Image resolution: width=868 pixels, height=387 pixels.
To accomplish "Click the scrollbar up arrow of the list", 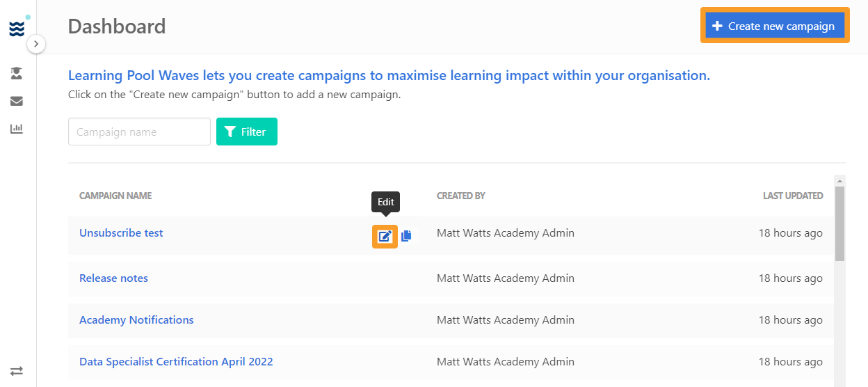I will [839, 180].
